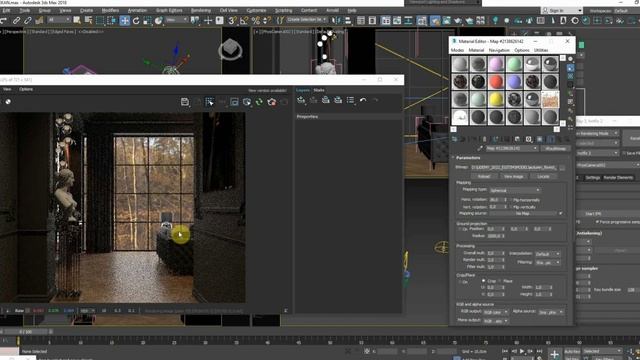This screenshot has height=360, width=640.
Task: Click the bitmap browse (...) button
Action: [x=562, y=167]
